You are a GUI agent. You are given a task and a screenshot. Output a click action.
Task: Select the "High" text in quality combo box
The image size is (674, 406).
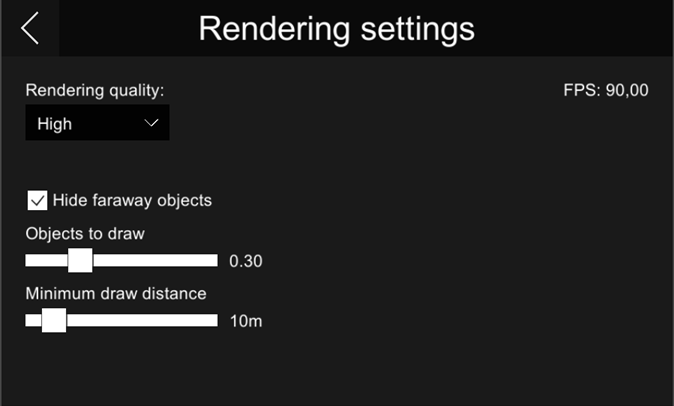55,124
